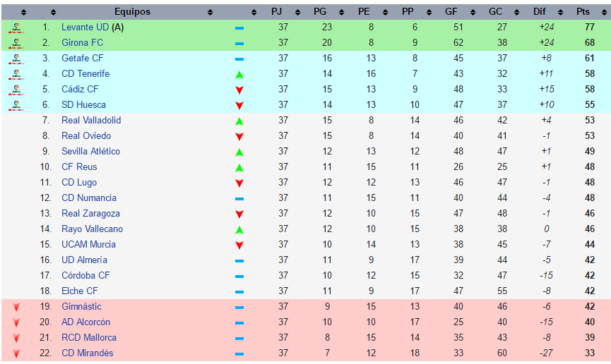Click Levante UD's 77 points cell
This screenshot has width=611, height=364.
(589, 28)
